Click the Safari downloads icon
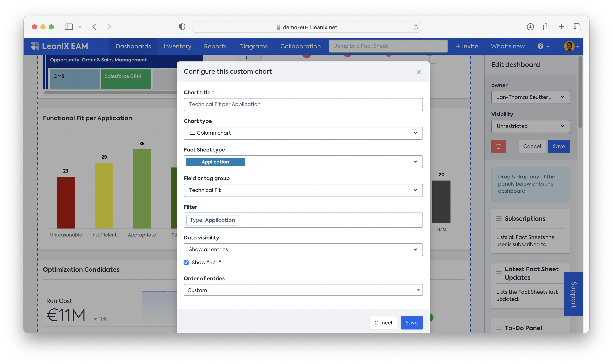 [x=530, y=27]
